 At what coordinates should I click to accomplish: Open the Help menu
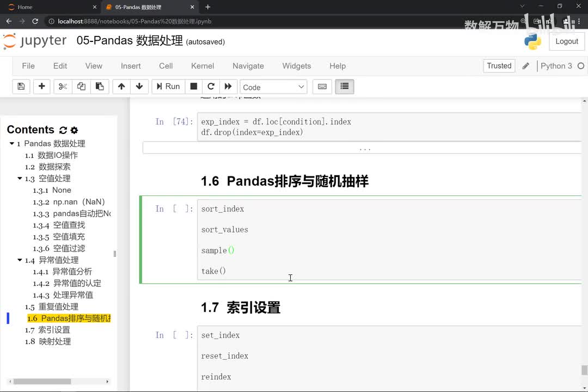[x=338, y=66]
